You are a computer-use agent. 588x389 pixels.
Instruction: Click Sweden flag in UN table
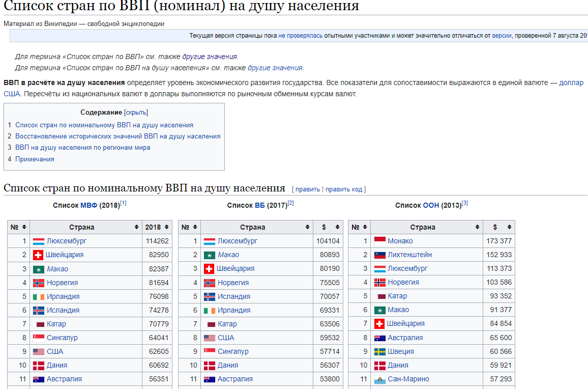point(380,352)
